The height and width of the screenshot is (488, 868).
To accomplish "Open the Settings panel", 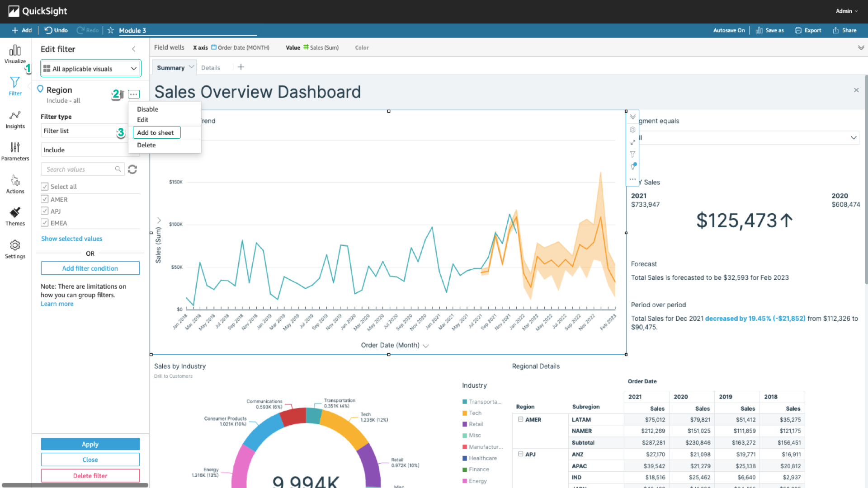I will click(15, 249).
